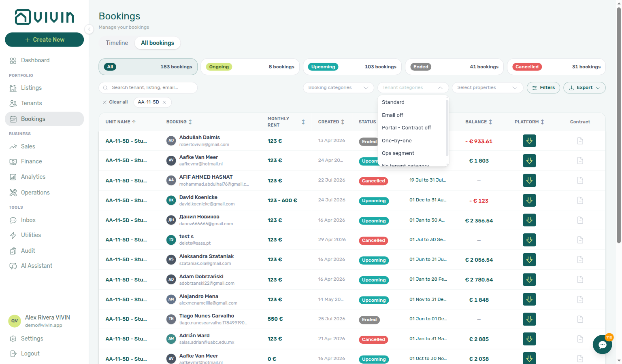Screen dimensions: 622x364
Task: Open the chat support bubble
Action: coord(603,345)
